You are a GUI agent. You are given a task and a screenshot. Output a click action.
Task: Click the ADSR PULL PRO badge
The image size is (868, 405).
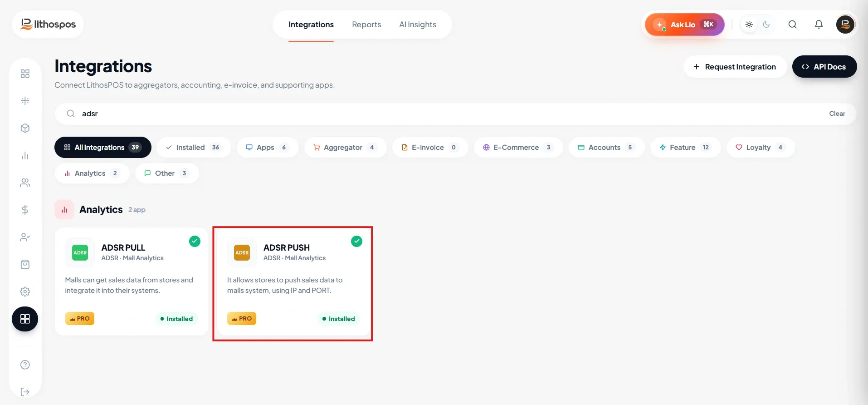coord(80,319)
